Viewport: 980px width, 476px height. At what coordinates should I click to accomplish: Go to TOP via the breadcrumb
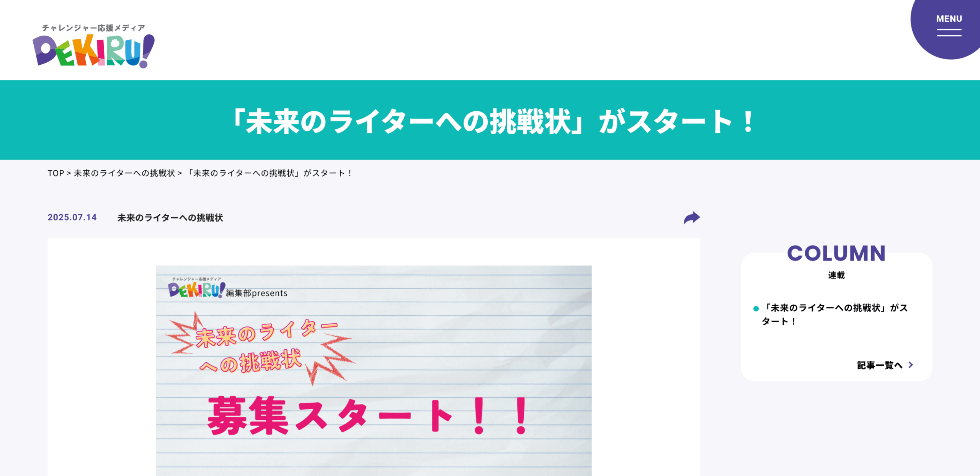coord(56,173)
